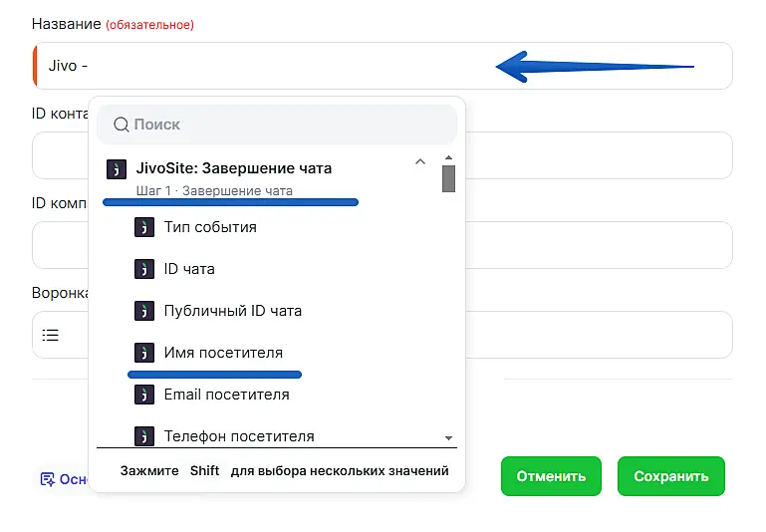The image size is (766, 532).
Task: Click the icon beside Телефон посетителя
Action: [144, 435]
